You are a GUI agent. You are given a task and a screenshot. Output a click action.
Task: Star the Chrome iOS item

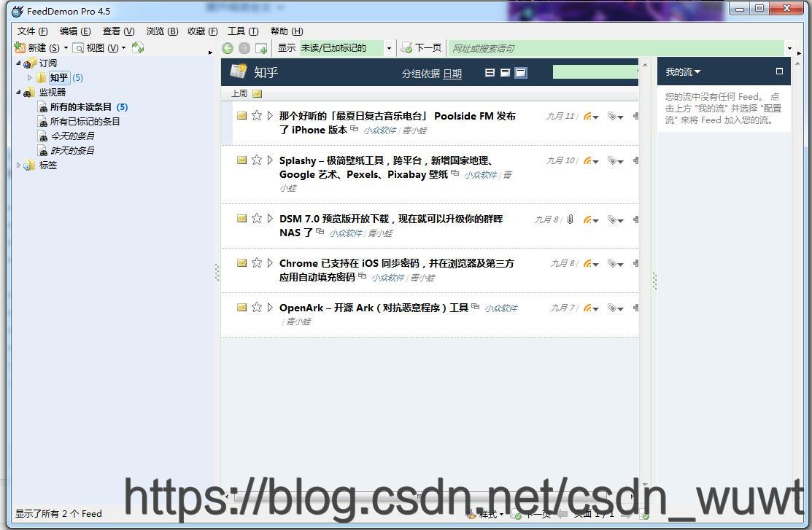click(256, 263)
